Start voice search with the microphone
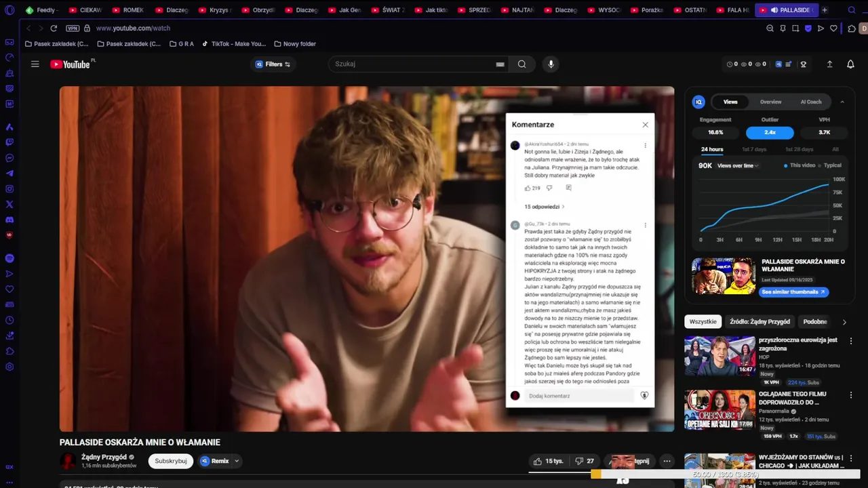This screenshot has width=868, height=488. point(551,64)
